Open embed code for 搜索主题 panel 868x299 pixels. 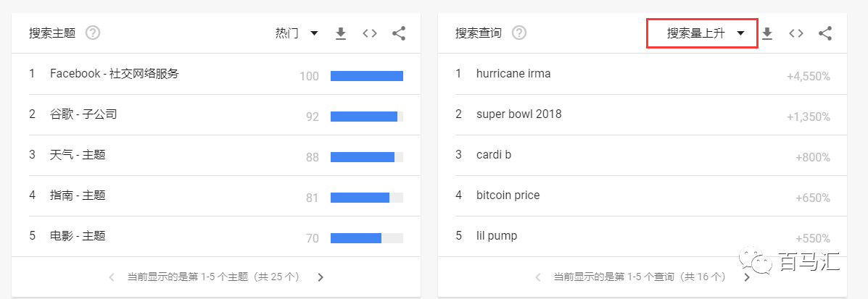(370, 33)
